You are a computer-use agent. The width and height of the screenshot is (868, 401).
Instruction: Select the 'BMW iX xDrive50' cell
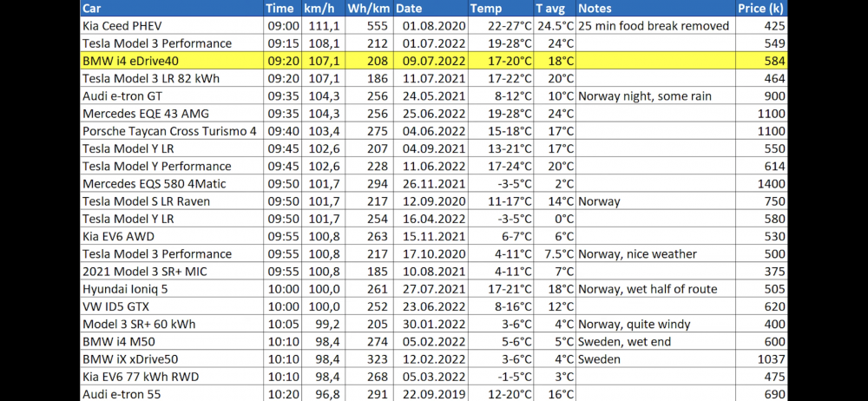tap(172, 359)
